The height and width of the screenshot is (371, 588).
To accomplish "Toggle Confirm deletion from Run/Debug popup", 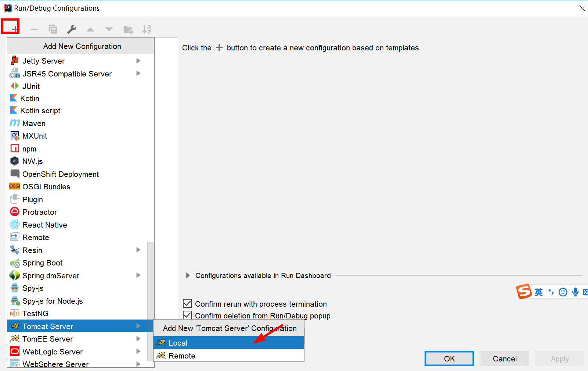I will (187, 315).
